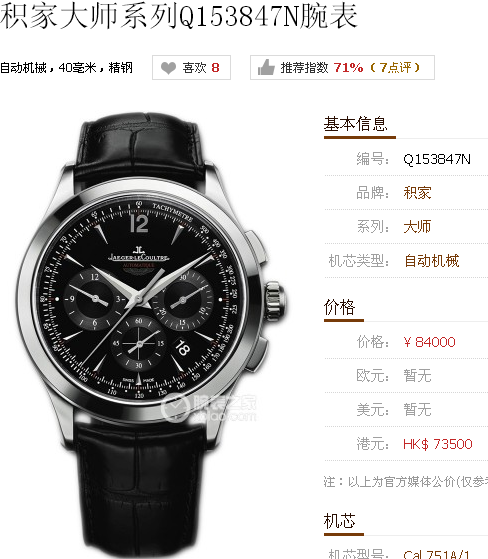This screenshot has width=488, height=559.
Task: Click the watermark logo on watch image
Action: coord(209,408)
